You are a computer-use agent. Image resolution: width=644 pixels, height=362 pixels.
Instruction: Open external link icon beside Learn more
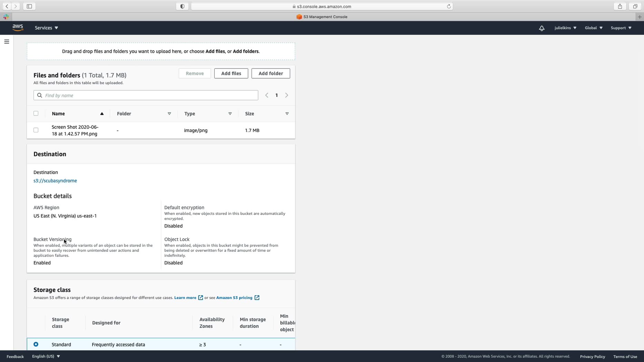(201, 298)
